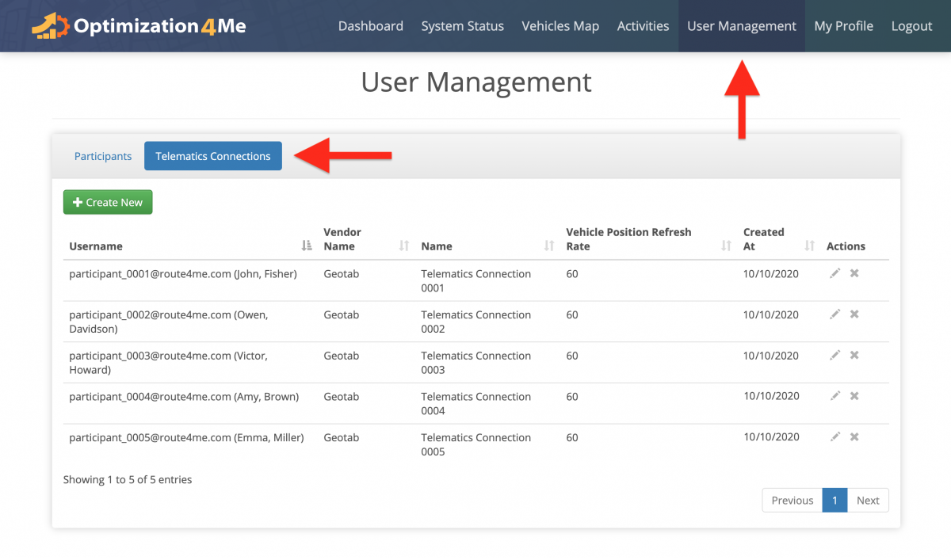This screenshot has height=560, width=951.
Task: Navigate to Activities in top menu
Action: (x=643, y=26)
